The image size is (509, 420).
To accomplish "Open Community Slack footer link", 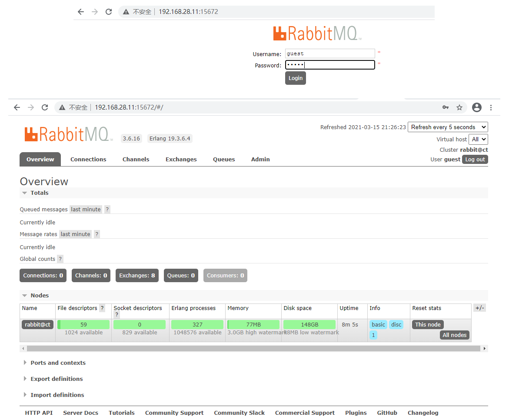I will click(239, 413).
